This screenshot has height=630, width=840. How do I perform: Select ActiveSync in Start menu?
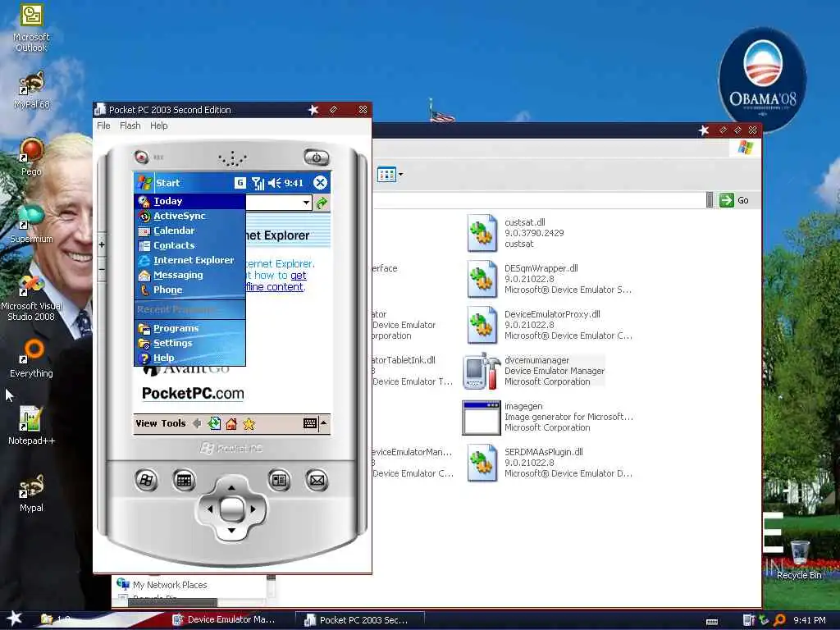[189, 216]
